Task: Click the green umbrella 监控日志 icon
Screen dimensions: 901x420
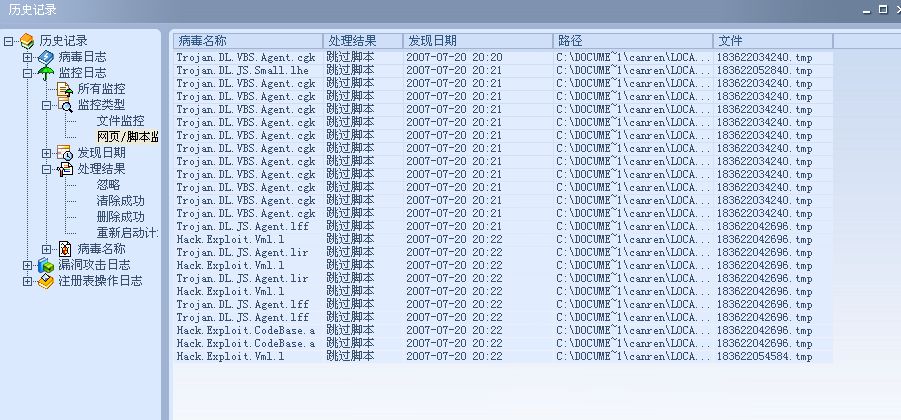Action: pos(45,73)
